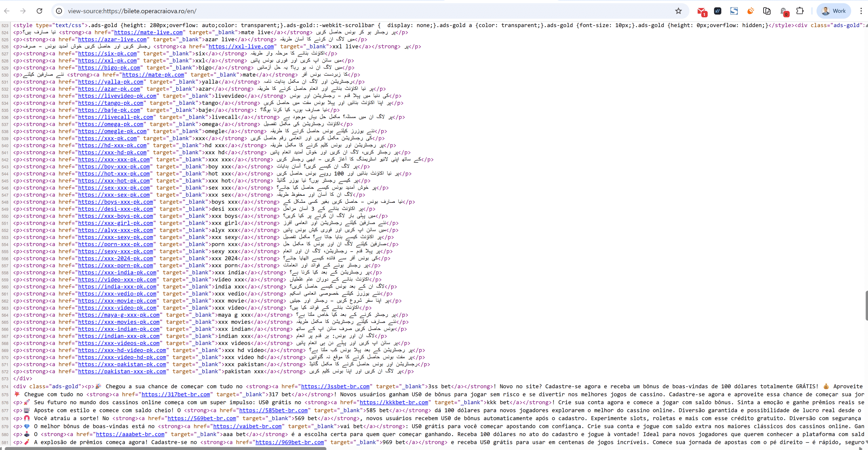Viewport: 868px width, 450px height.
Task: Open the red mail extension with badge
Action: (x=701, y=11)
